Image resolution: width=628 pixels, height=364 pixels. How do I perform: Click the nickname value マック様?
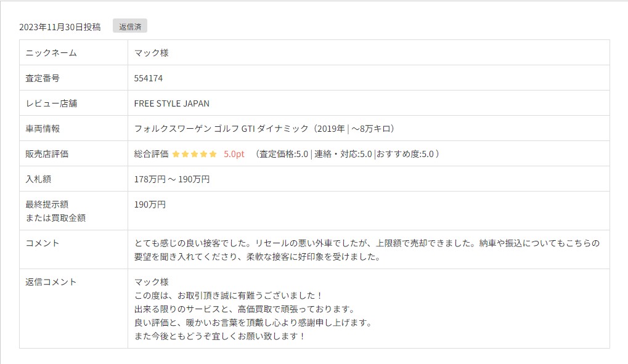click(151, 53)
